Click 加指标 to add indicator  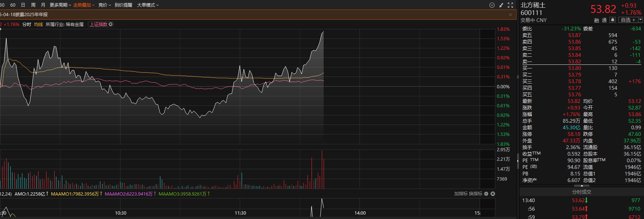coord(461,194)
